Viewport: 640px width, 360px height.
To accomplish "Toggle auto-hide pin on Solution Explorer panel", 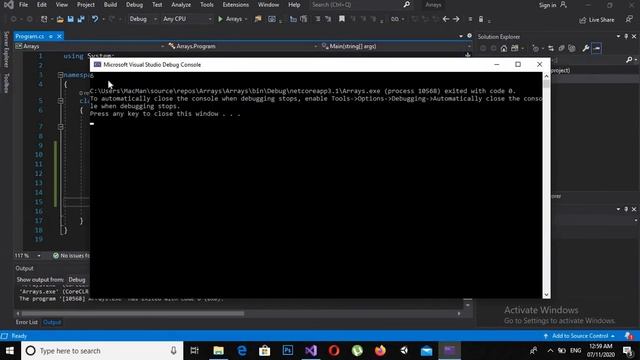I will 626,36.
